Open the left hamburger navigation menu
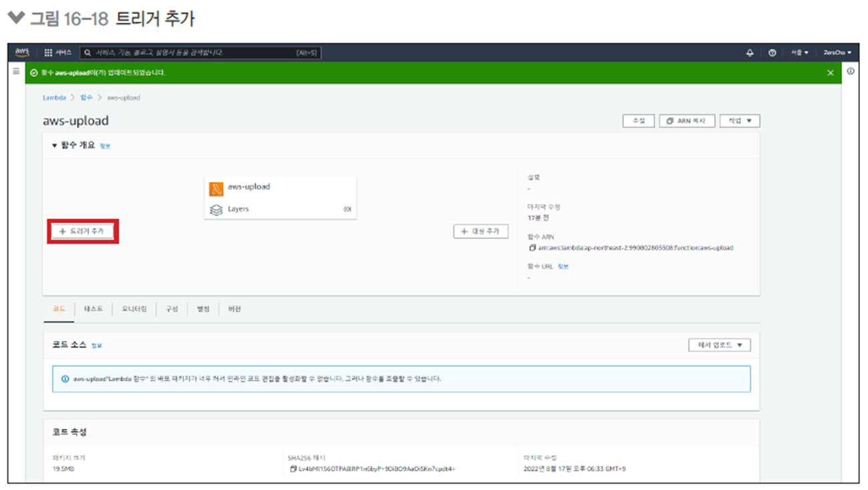This screenshot has height=490, width=868. click(x=16, y=71)
